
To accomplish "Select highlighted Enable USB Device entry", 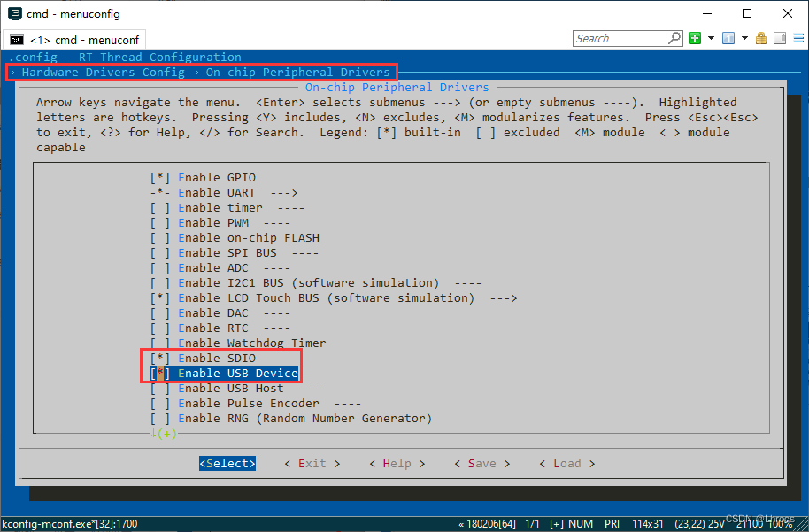I will [224, 373].
